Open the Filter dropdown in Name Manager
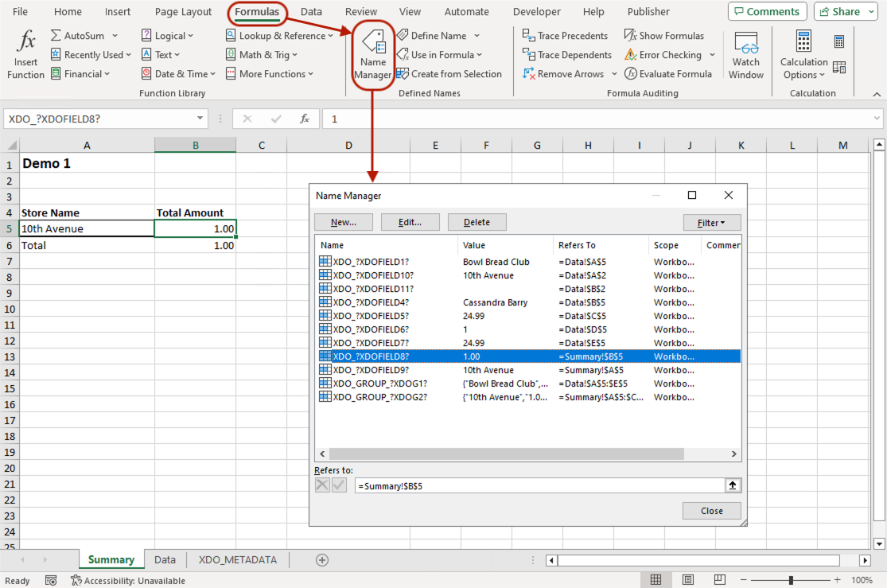The height and width of the screenshot is (588, 887). pyautogui.click(x=711, y=222)
